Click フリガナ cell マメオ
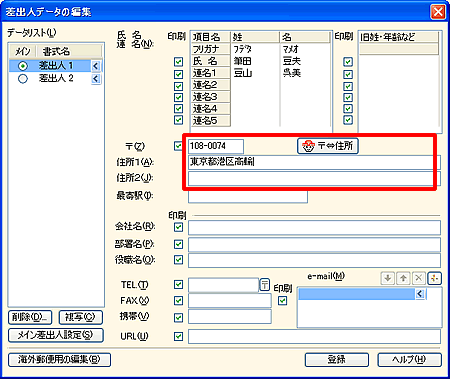 tap(305, 49)
